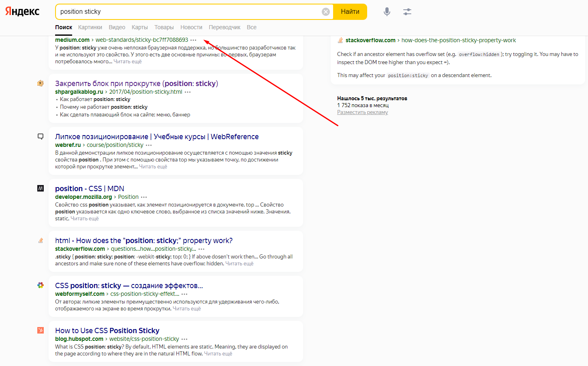The height and width of the screenshot is (366, 588).
Task: Open the three-dot menu for webref.ru result
Action: coord(149,145)
